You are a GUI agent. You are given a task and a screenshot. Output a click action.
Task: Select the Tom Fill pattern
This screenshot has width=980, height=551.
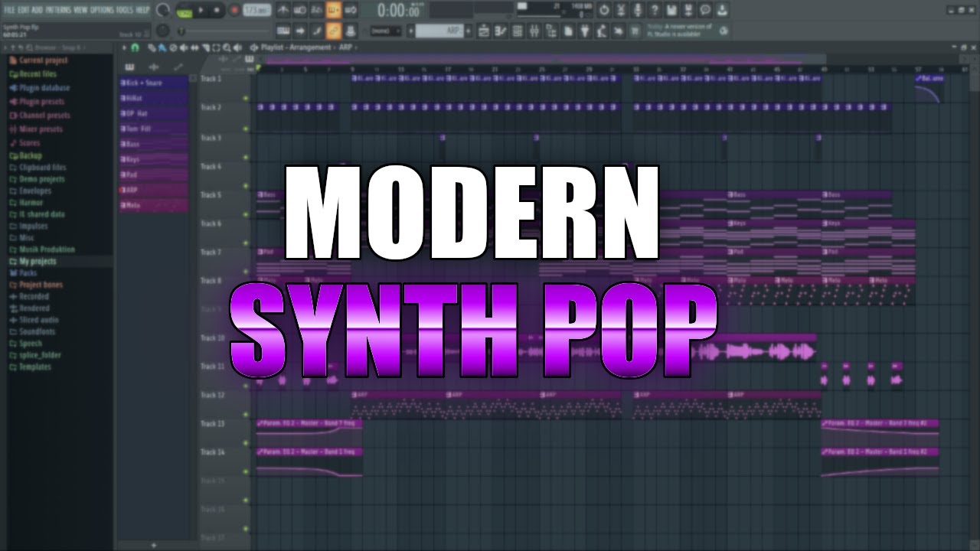pos(153,129)
